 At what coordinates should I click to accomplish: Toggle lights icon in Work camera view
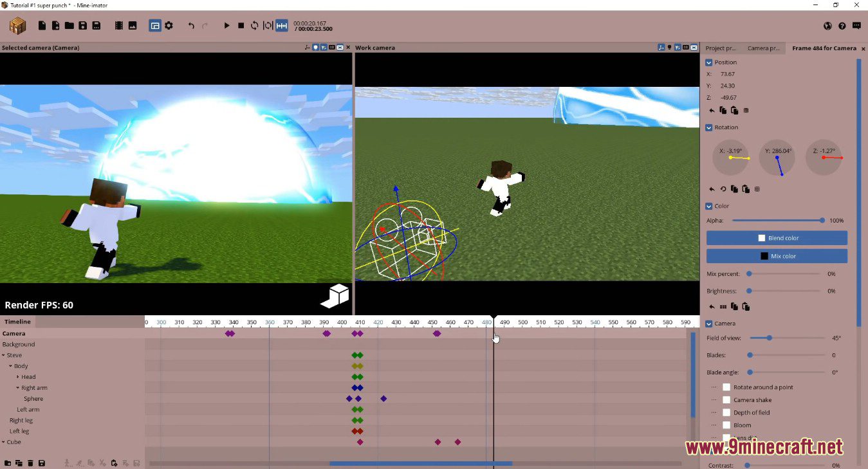pyautogui.click(x=669, y=48)
